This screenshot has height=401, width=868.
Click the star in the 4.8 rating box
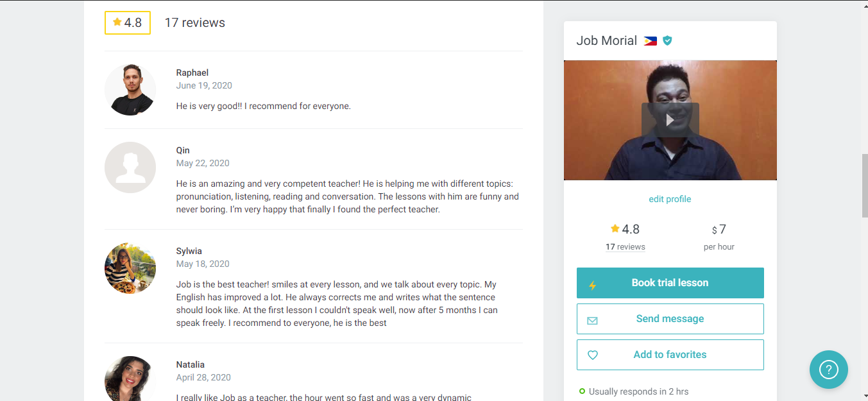coord(117,22)
